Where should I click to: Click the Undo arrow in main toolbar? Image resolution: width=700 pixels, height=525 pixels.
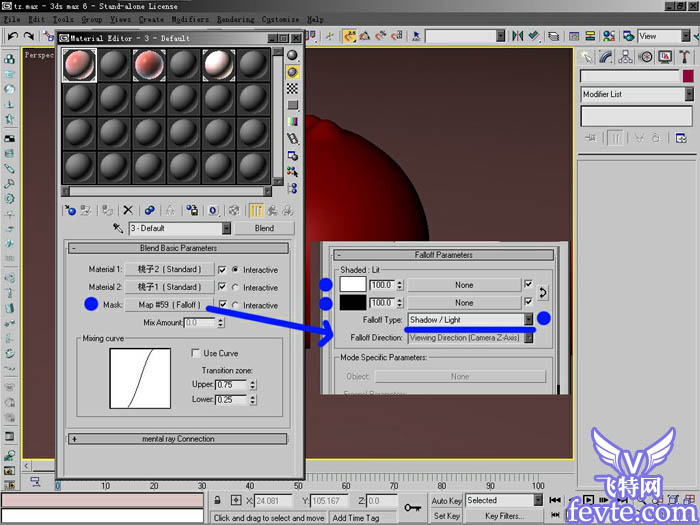(12, 36)
